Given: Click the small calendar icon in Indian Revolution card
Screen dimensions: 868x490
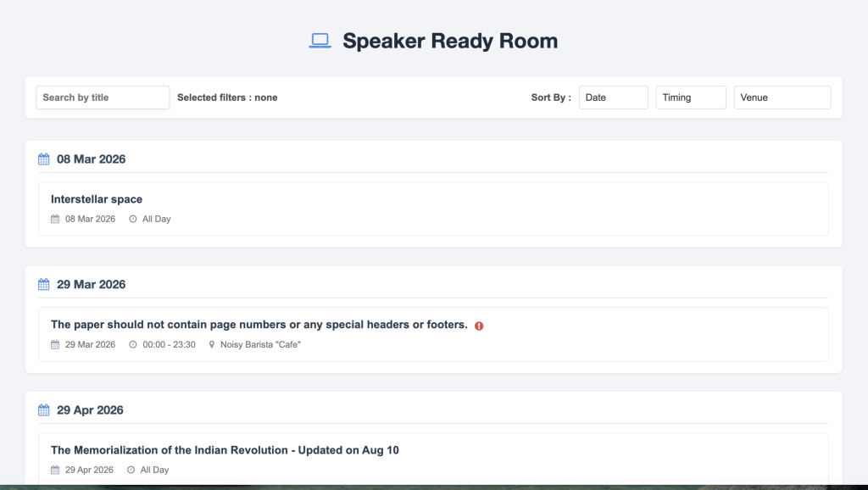Looking at the screenshot, I should [55, 470].
